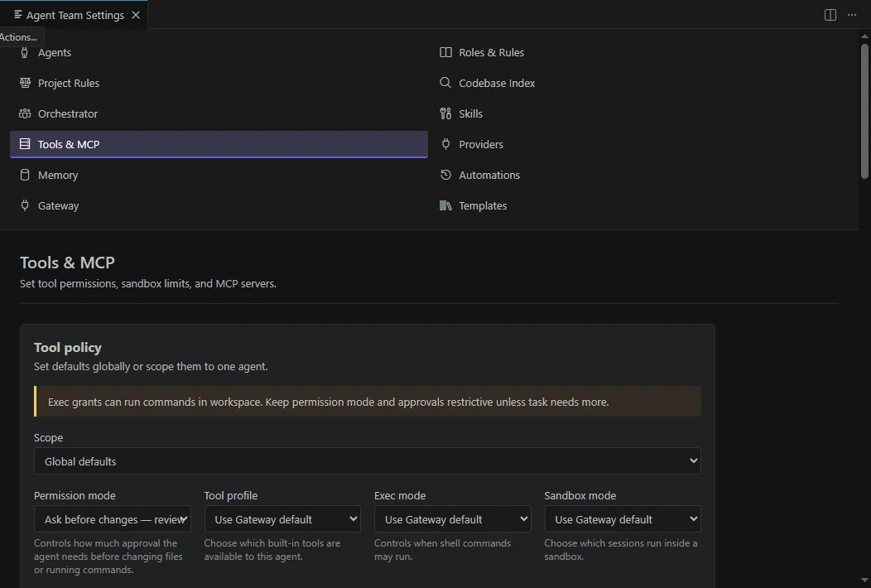Open the Scope Global defaults dropdown
Viewport: 871px width, 588px height.
[367, 460]
